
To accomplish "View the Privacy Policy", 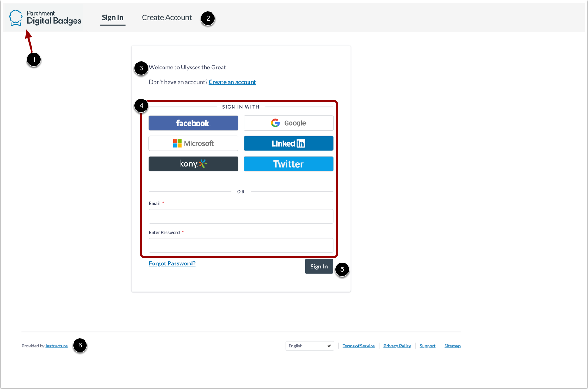I will pos(397,346).
